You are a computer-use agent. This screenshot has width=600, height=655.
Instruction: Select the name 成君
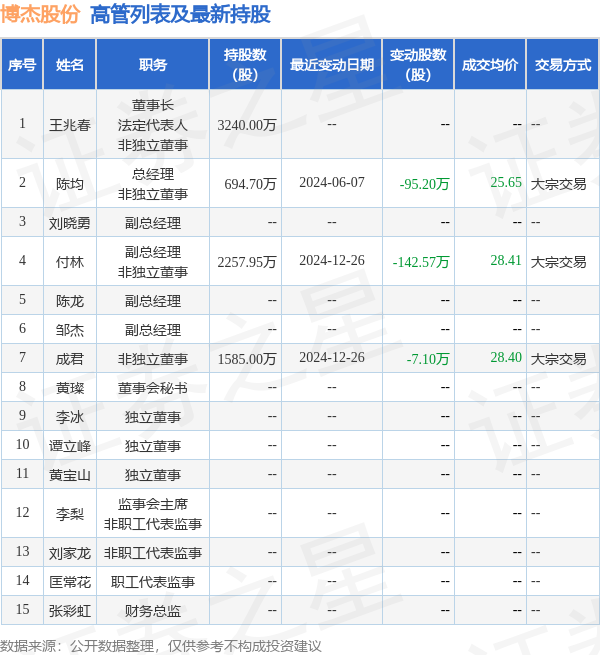pyautogui.click(x=70, y=358)
